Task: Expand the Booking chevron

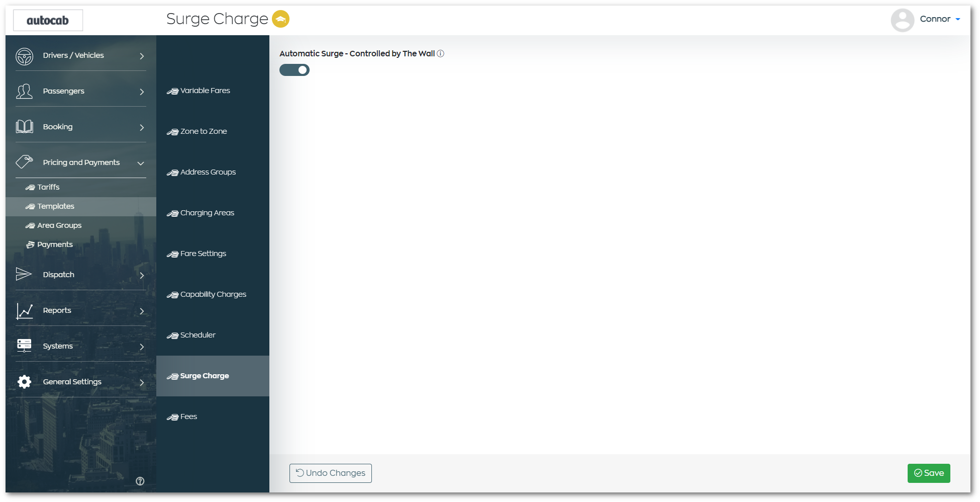Action: coord(142,127)
